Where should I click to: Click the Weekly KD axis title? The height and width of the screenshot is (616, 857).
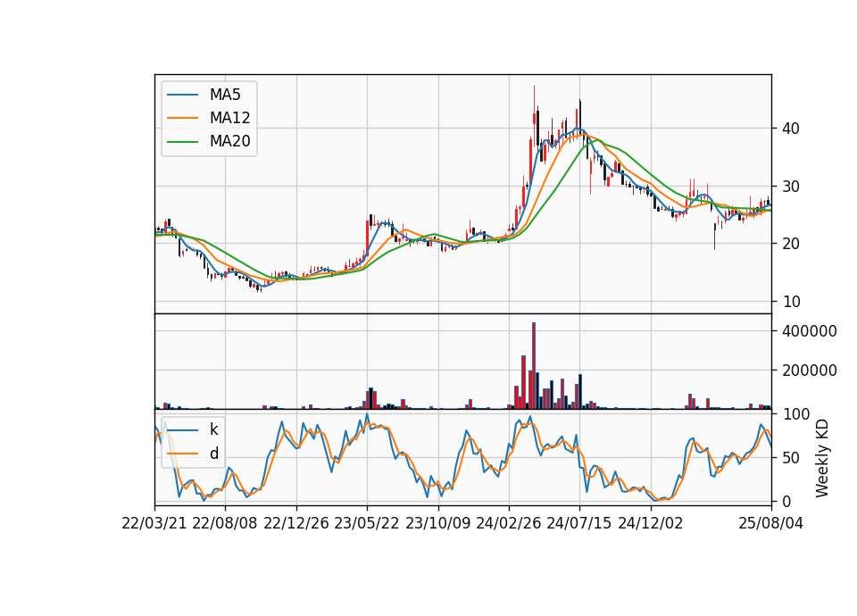(822, 458)
